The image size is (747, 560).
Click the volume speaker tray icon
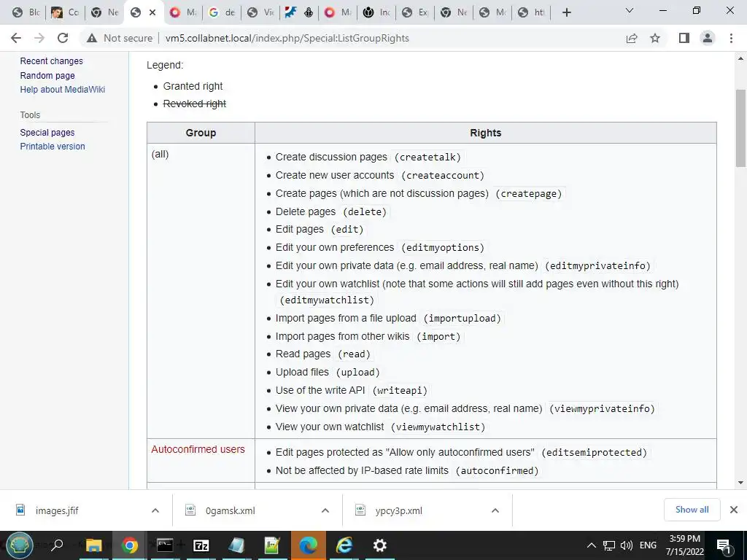pos(626,545)
